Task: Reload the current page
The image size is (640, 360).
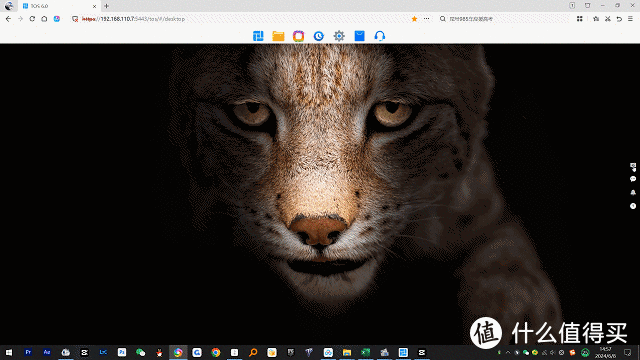Action: click(x=32, y=19)
